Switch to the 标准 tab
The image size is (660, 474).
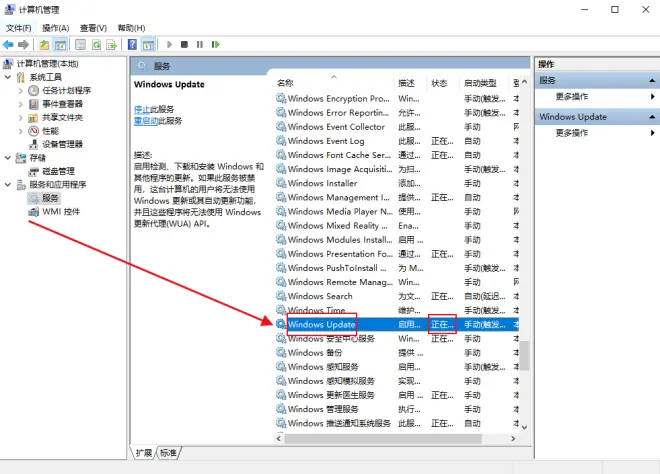click(x=168, y=453)
